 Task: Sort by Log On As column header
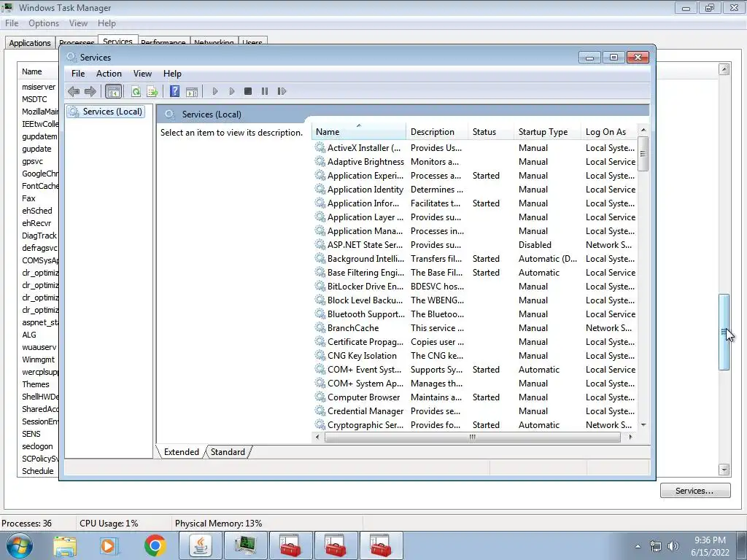[x=609, y=132]
